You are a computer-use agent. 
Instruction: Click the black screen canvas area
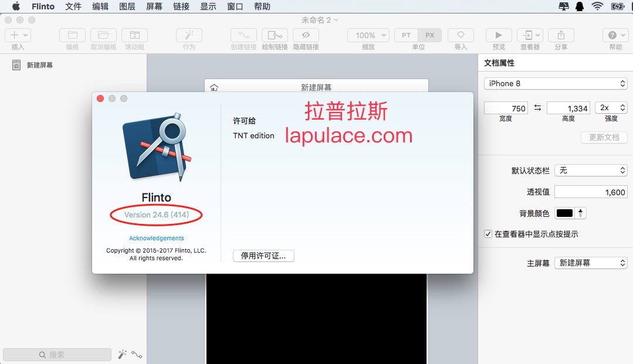tap(317, 319)
